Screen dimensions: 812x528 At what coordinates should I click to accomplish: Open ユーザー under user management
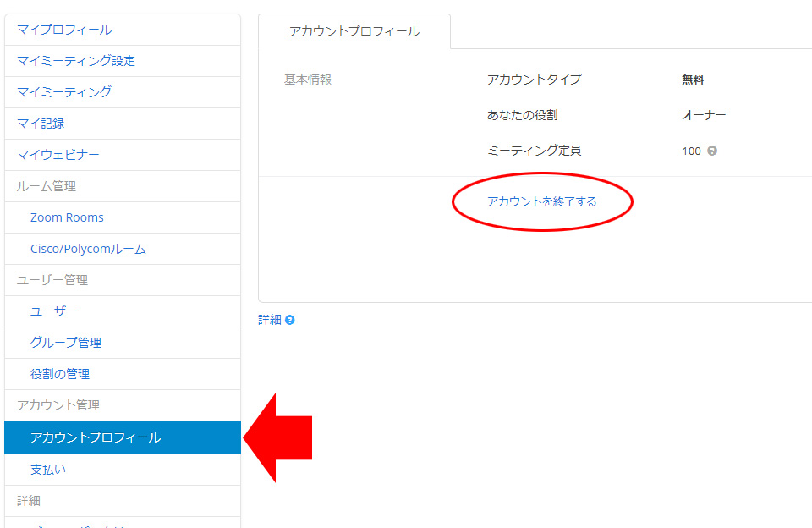(x=54, y=311)
